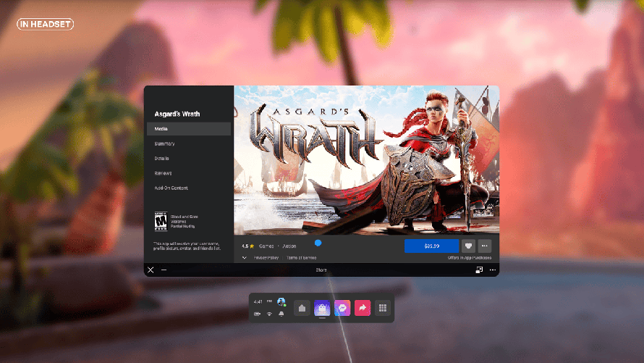The width and height of the screenshot is (644, 363).
Task: Click the pink Sharing arrow icon
Action: point(363,308)
